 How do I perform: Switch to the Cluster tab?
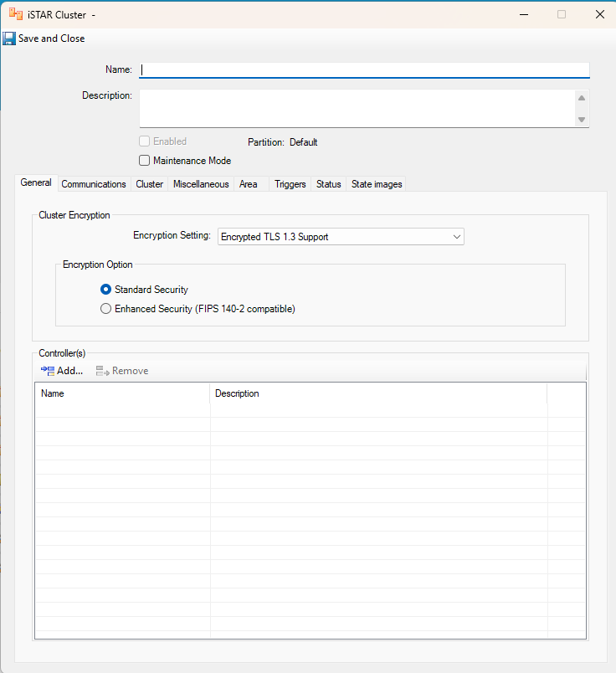click(x=149, y=184)
